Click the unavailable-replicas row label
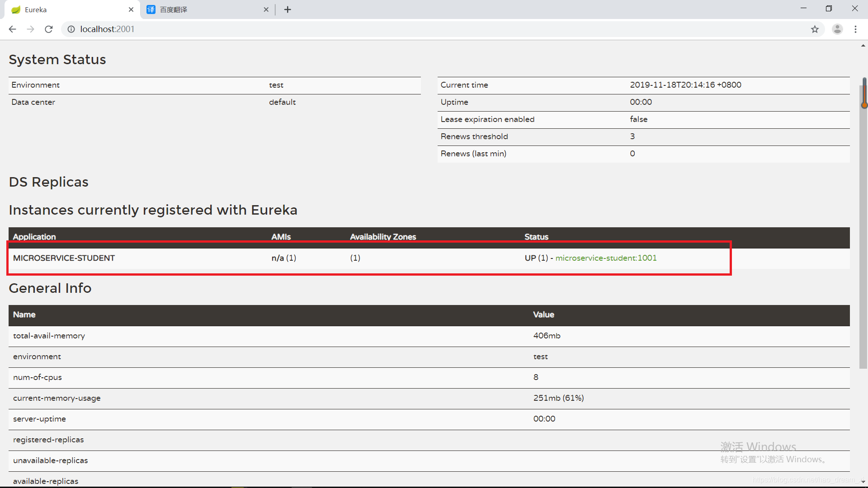Screen dimensions: 868x488 (50, 460)
